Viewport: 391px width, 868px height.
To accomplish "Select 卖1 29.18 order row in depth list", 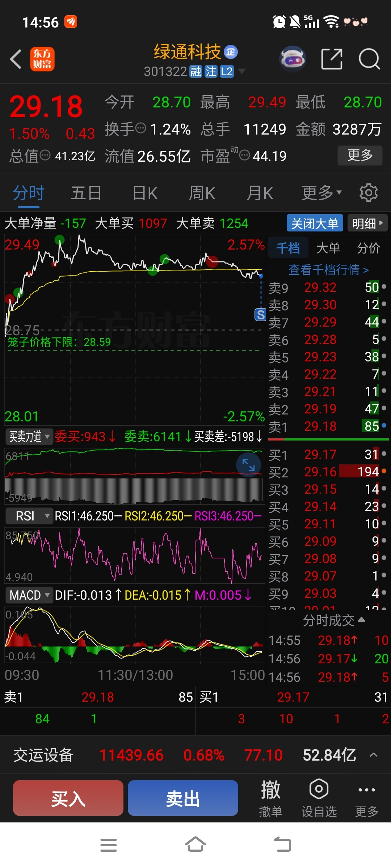I will click(328, 426).
